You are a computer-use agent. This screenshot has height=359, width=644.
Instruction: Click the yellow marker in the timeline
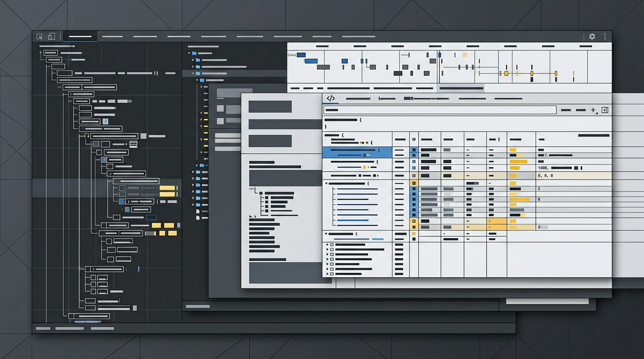click(x=506, y=73)
